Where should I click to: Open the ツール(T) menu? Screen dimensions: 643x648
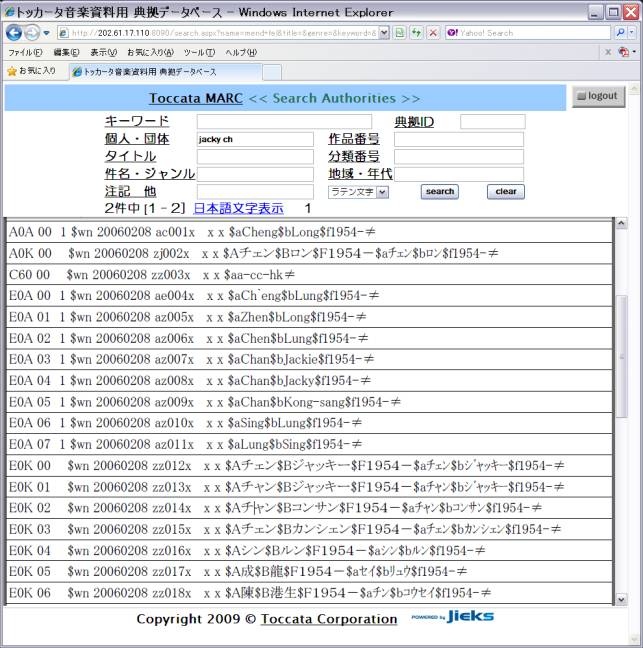[199, 52]
